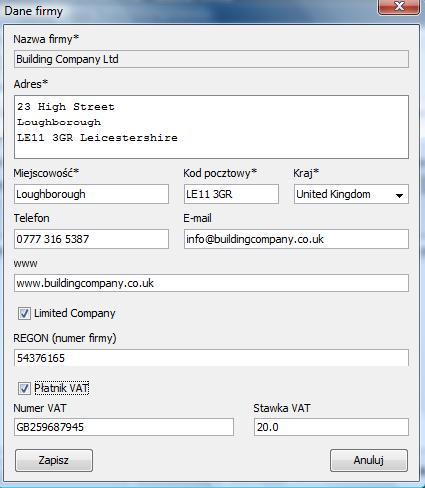Save company data with the Zapisz button
Viewport: 425px width, 488px height.
[x=54, y=460]
